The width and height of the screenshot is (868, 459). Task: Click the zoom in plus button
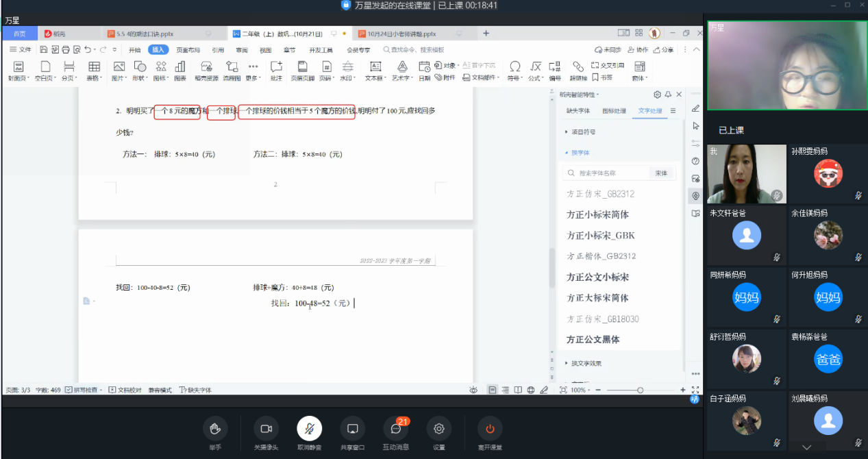pos(683,390)
